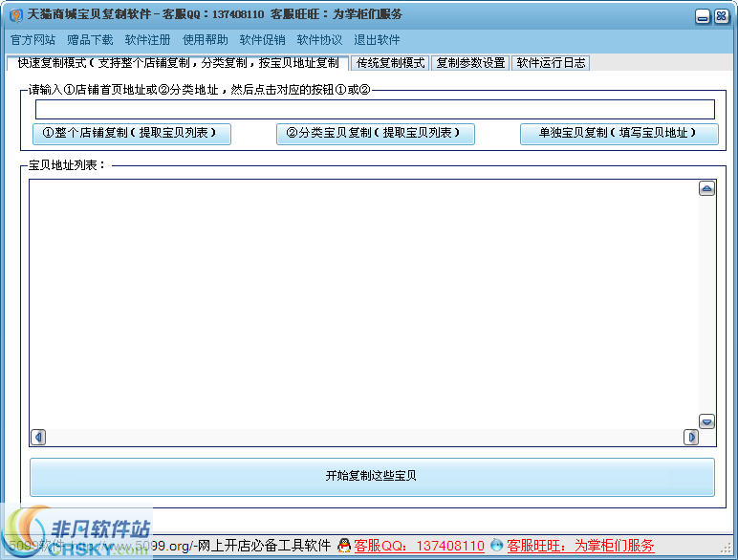
Task: Open the 赠品下载 menu item
Action: point(90,40)
